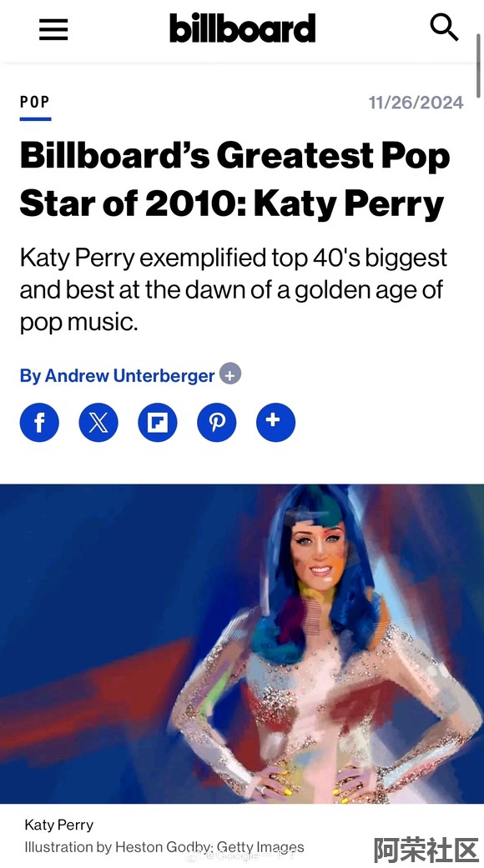Share article on X
This screenshot has width=484, height=868.
click(98, 423)
